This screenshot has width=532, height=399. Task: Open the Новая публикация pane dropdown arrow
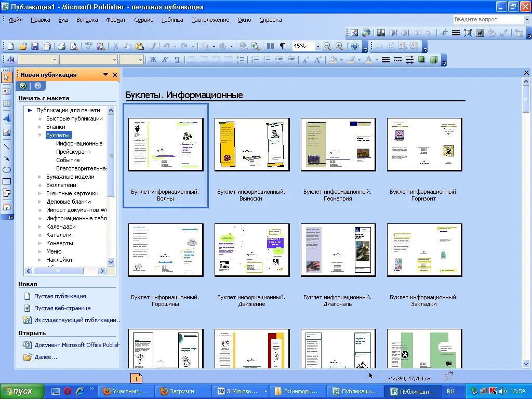[106, 75]
